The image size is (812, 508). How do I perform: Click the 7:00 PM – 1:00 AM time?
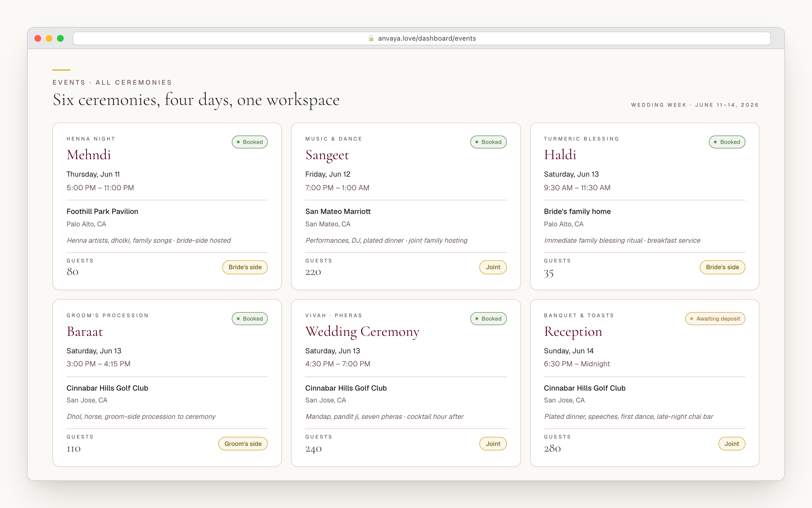[x=337, y=187]
